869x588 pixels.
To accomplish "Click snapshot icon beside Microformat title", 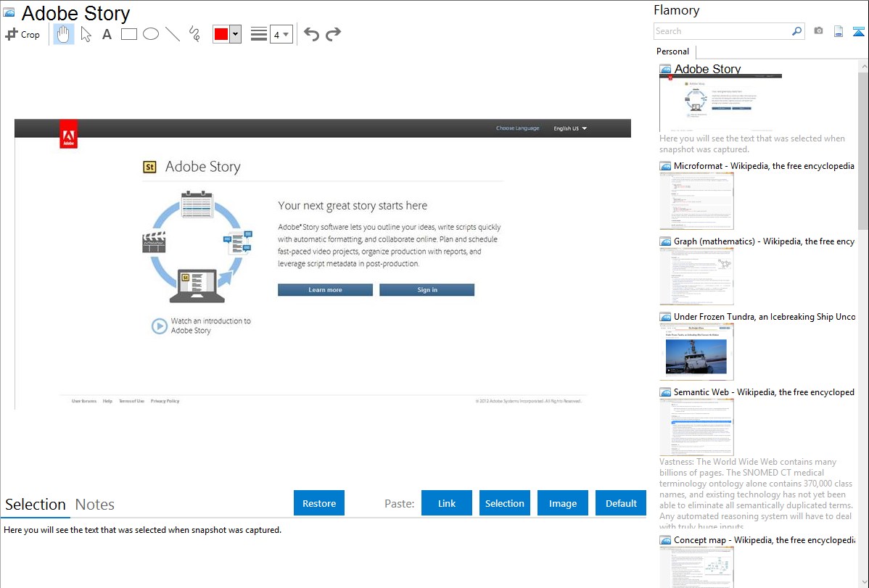I will pyautogui.click(x=666, y=166).
